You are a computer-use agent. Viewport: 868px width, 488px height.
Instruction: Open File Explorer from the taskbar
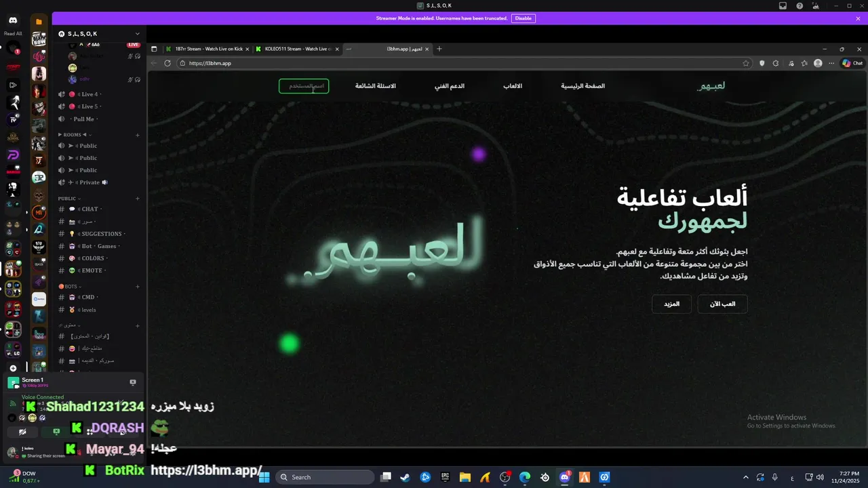tap(465, 477)
